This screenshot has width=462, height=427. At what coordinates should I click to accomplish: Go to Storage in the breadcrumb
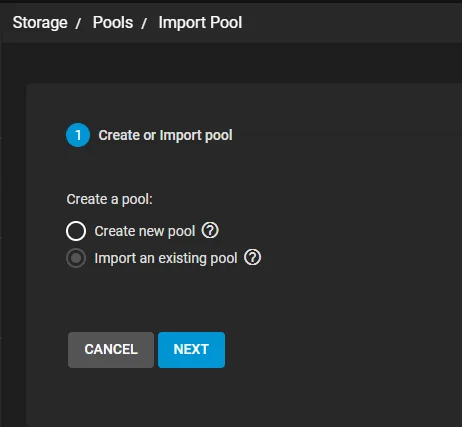(x=40, y=23)
